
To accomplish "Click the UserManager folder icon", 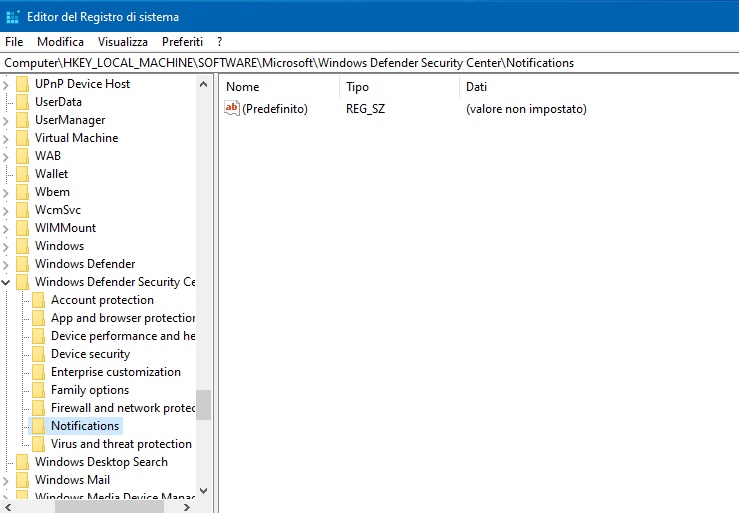I will pyautogui.click(x=23, y=120).
